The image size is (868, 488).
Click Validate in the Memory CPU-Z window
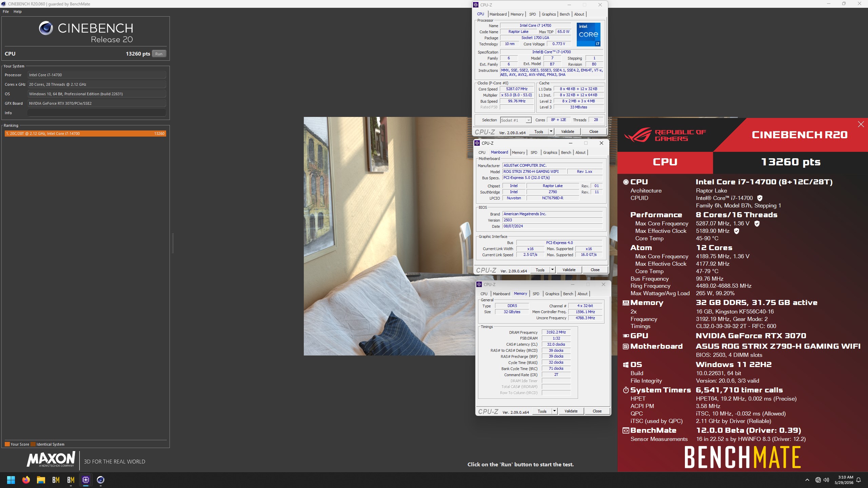click(571, 411)
